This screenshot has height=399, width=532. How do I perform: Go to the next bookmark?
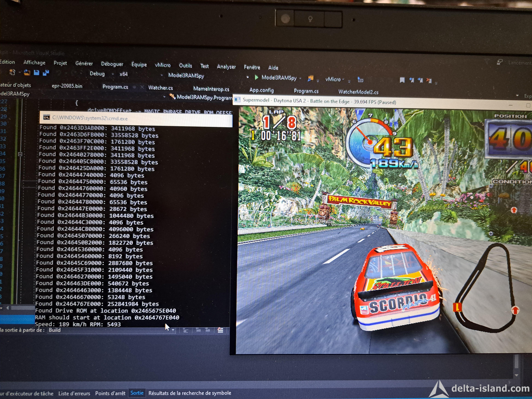[x=420, y=80]
